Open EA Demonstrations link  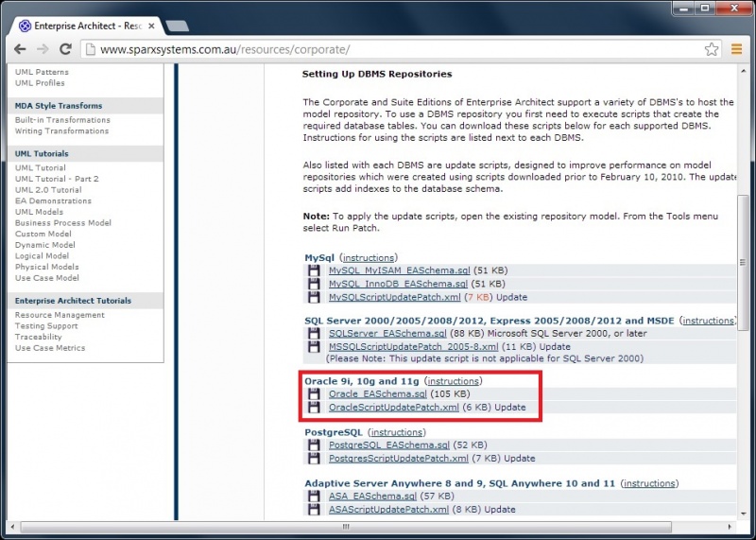53,200
